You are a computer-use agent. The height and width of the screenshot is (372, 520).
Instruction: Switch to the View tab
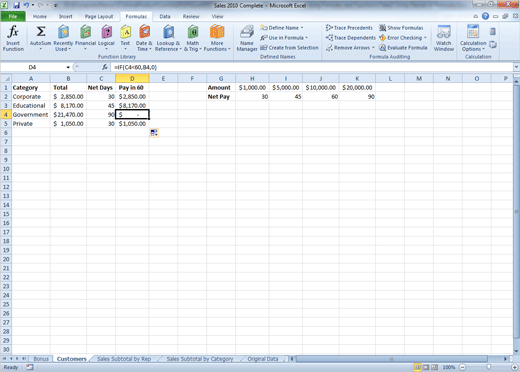coord(217,16)
